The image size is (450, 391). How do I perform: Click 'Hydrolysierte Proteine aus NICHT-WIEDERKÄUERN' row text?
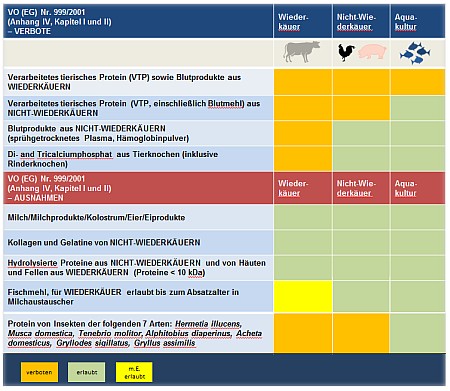click(x=137, y=268)
